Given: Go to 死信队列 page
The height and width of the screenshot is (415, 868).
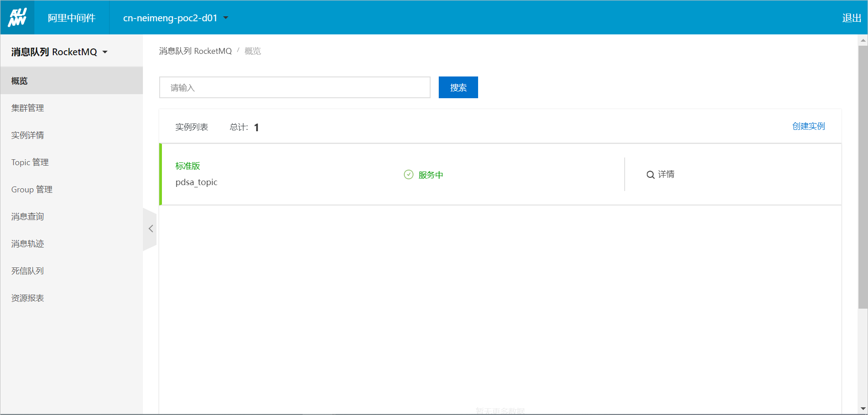Looking at the screenshot, I should pos(71,271).
